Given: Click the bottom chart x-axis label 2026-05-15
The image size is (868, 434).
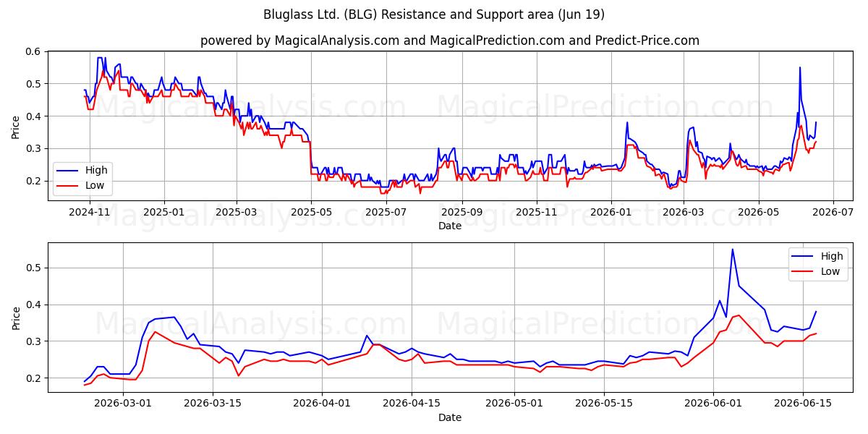Looking at the screenshot, I should pyautogui.click(x=604, y=404).
